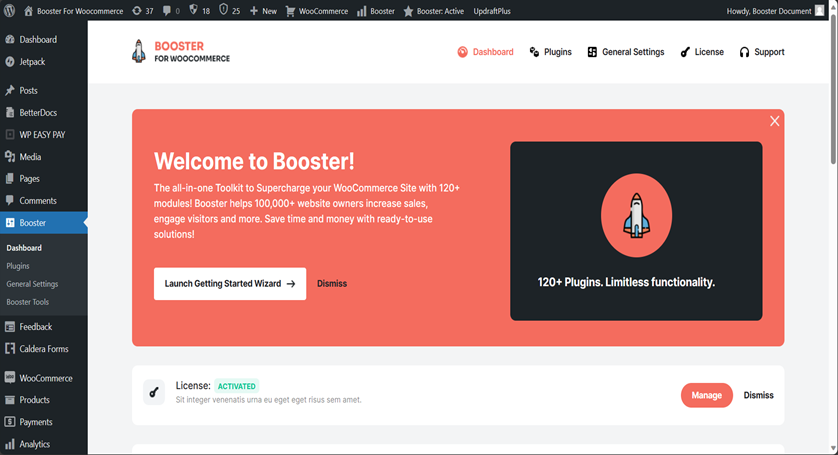Open the Booster submenu Dashboard item
Image resolution: width=838 pixels, height=455 pixels.
pos(24,248)
